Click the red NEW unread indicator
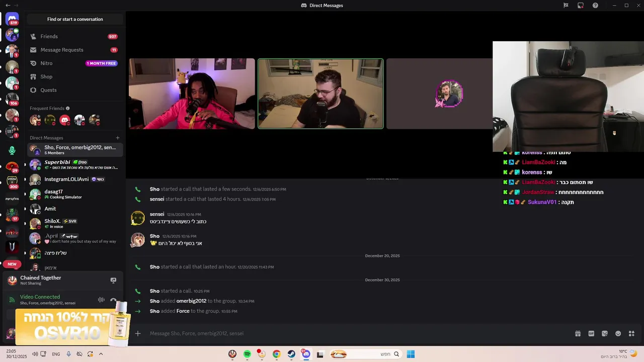This screenshot has height=362, width=644. (x=12, y=264)
